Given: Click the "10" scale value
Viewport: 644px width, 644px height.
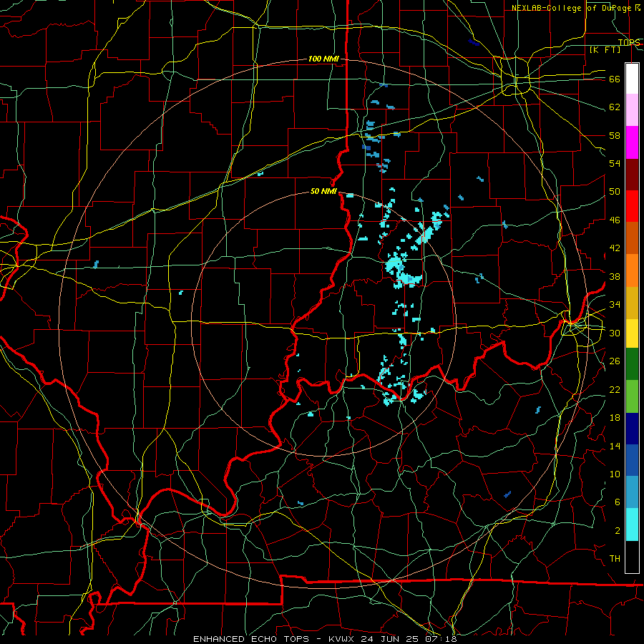Looking at the screenshot, I should coord(615,474).
